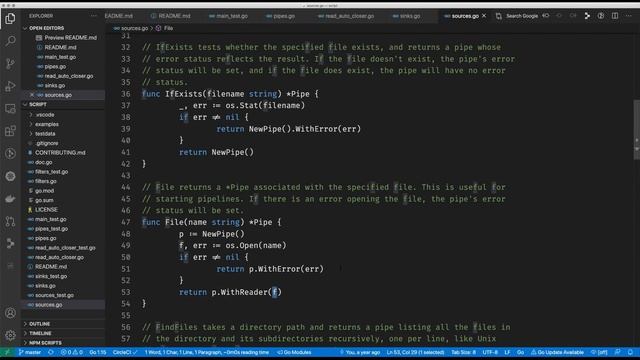This screenshot has width=640, height=360.
Task: Open the Manage gear icon
Action: click(x=10, y=335)
